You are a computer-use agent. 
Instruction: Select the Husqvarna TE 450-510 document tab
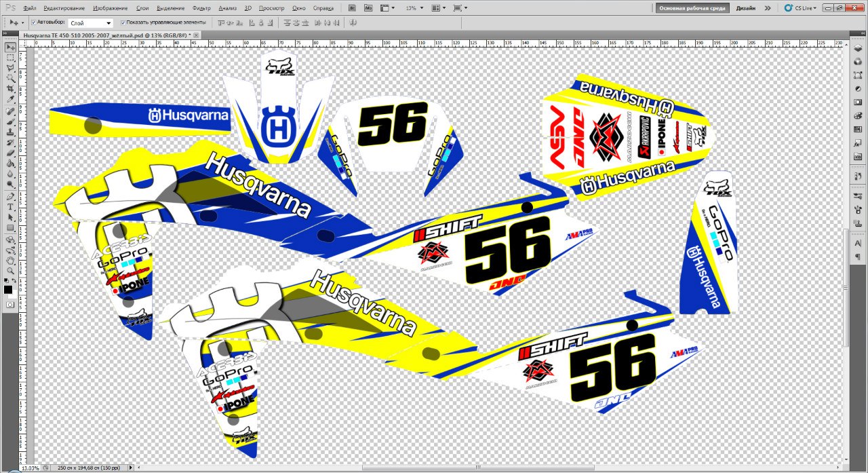coord(106,34)
